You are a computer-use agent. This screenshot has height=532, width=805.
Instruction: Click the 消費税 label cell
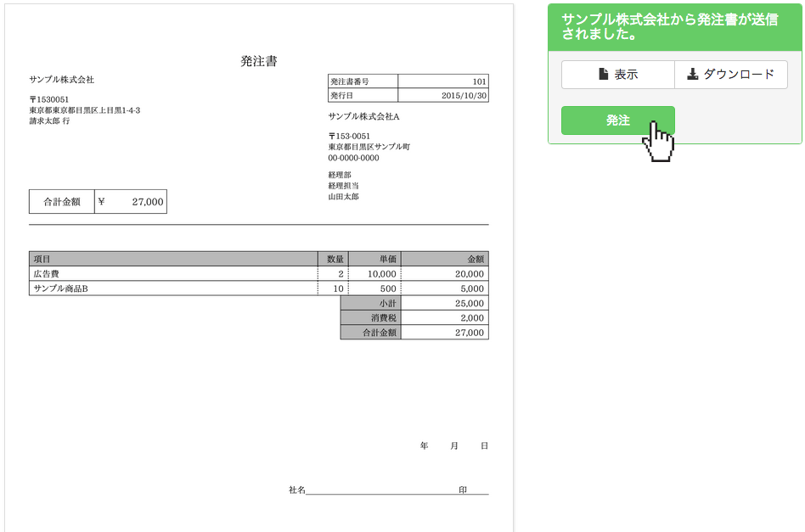pos(371,317)
